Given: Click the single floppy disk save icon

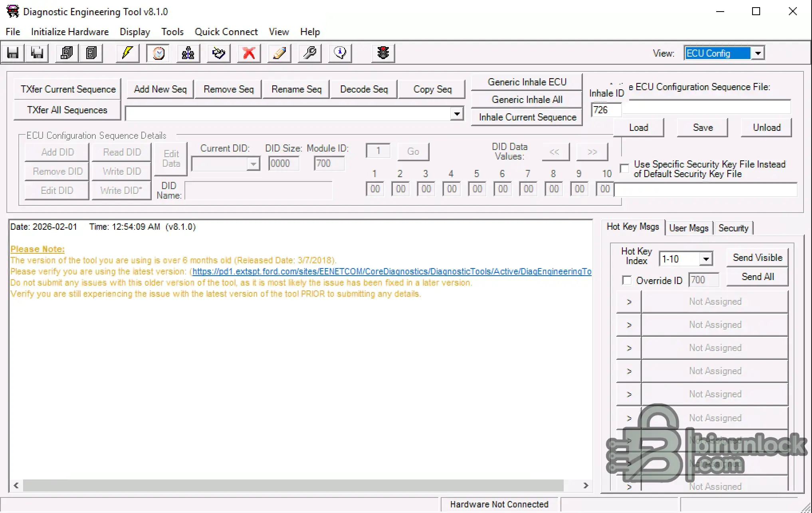Looking at the screenshot, I should pos(13,53).
